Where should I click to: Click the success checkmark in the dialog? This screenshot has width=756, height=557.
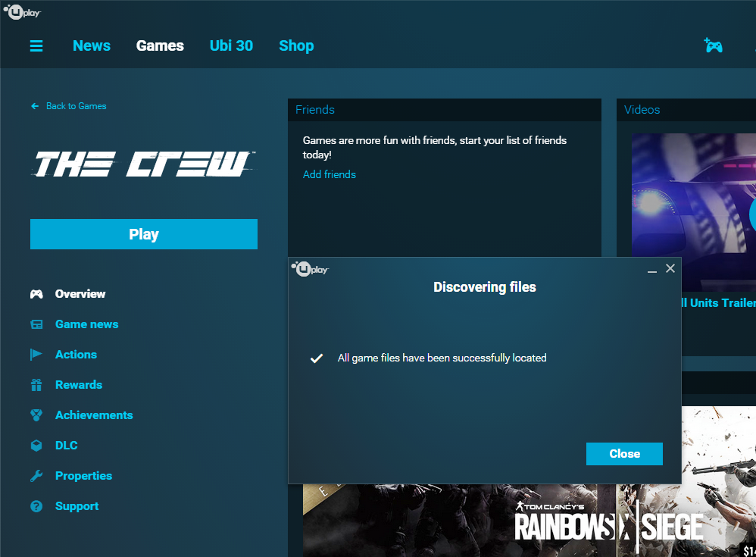[317, 358]
